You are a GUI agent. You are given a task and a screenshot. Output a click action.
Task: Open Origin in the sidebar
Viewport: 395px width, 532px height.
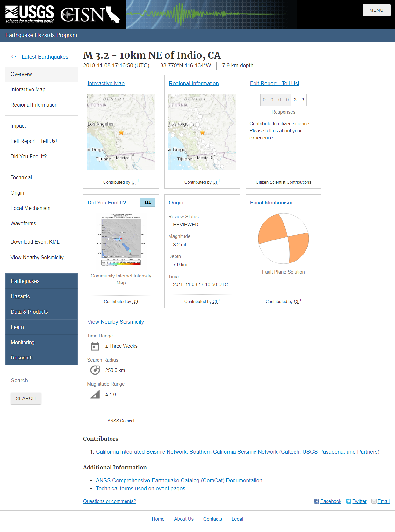(41, 193)
